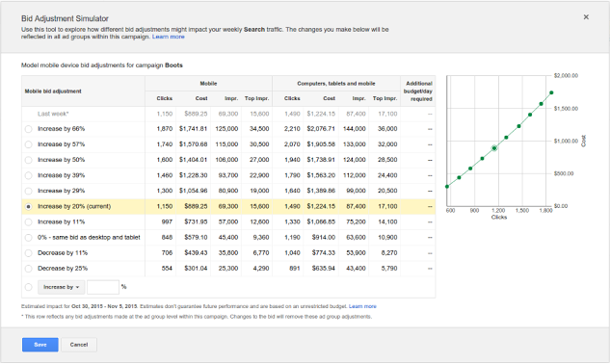The image size is (610, 364).
Task: Click mobile cost $579.10 cell
Action: tap(196, 237)
